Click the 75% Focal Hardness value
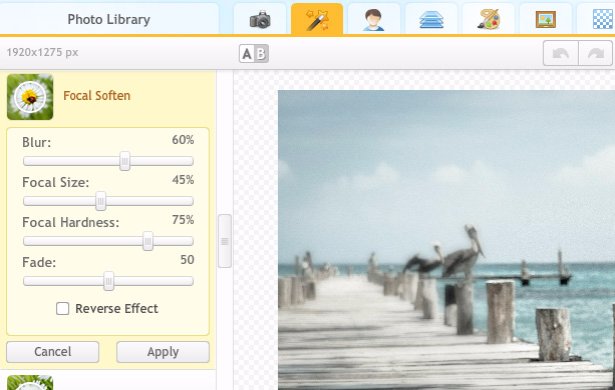 click(x=183, y=220)
